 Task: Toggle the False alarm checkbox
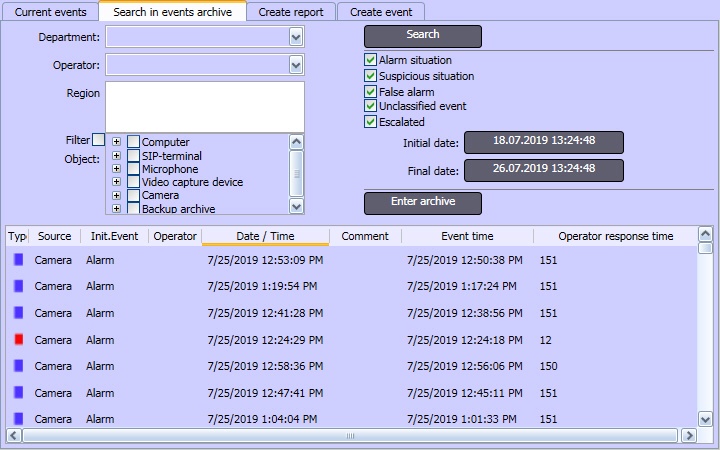click(x=371, y=92)
